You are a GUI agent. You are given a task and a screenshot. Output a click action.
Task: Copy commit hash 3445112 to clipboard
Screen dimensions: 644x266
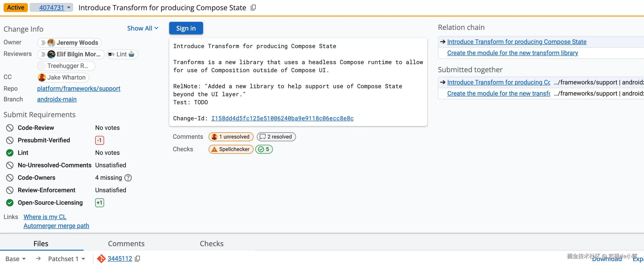(x=137, y=258)
